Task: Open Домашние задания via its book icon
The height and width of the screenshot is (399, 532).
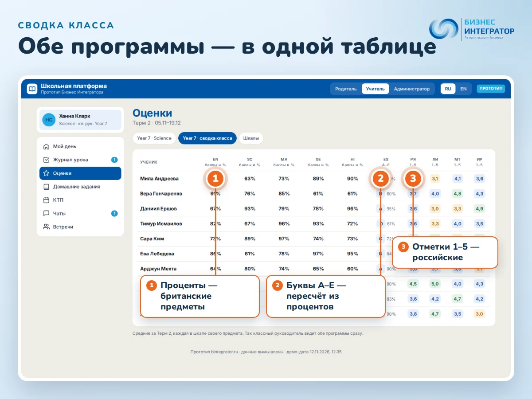Action: coord(46,187)
